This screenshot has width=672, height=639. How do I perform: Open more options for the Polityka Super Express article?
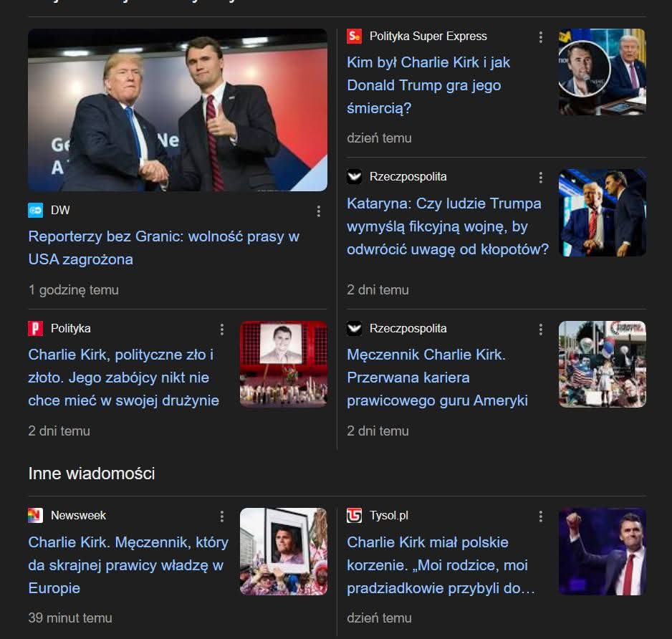[x=540, y=37]
